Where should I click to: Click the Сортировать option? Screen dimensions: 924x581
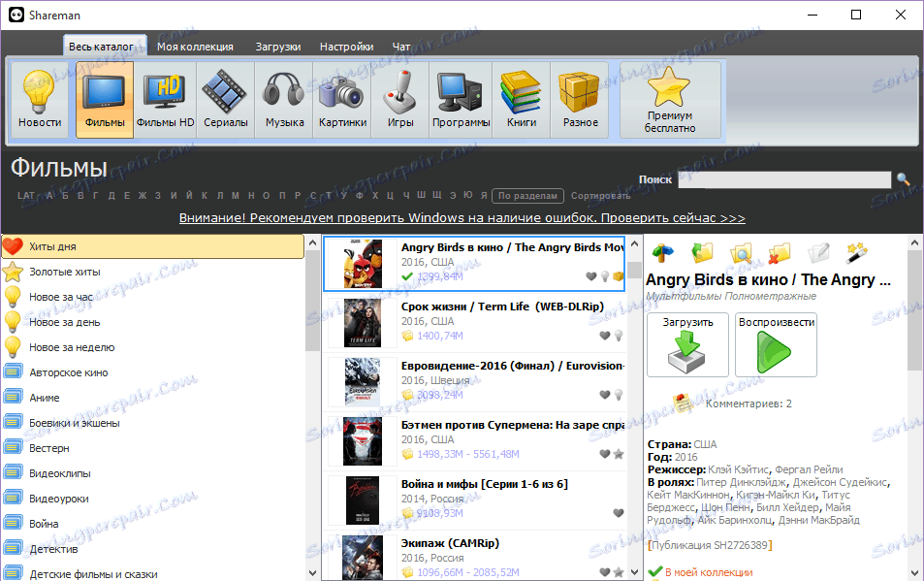click(600, 196)
